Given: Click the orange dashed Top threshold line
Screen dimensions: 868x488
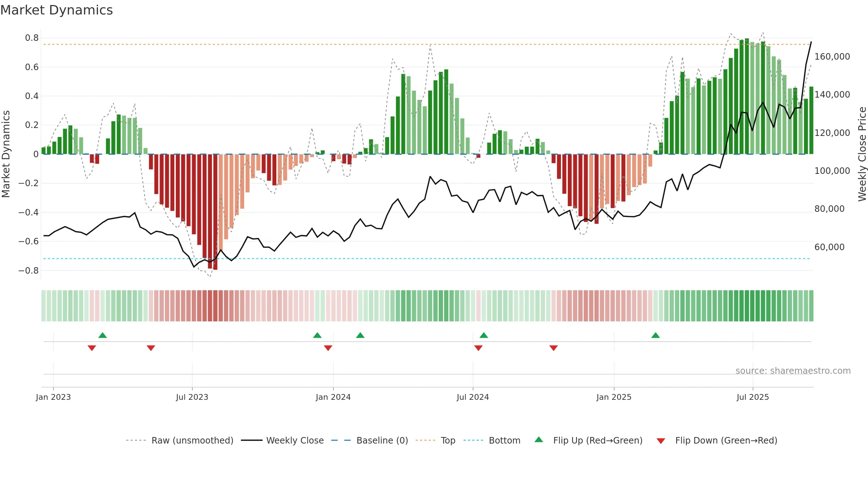Looking at the screenshot, I should coord(427,44).
